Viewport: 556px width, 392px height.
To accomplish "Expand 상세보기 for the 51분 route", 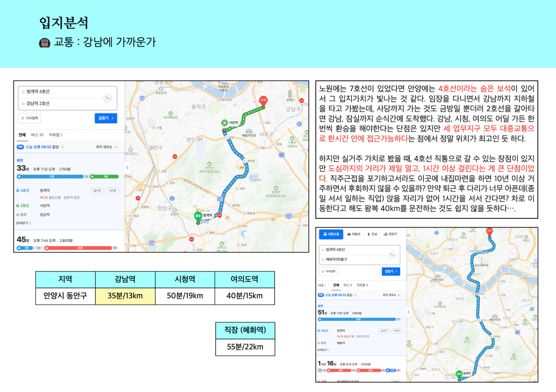I will pyautogui.click(x=323, y=350).
